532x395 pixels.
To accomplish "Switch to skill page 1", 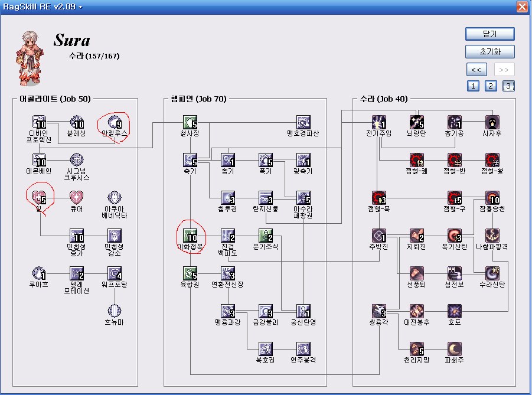I will [474, 86].
